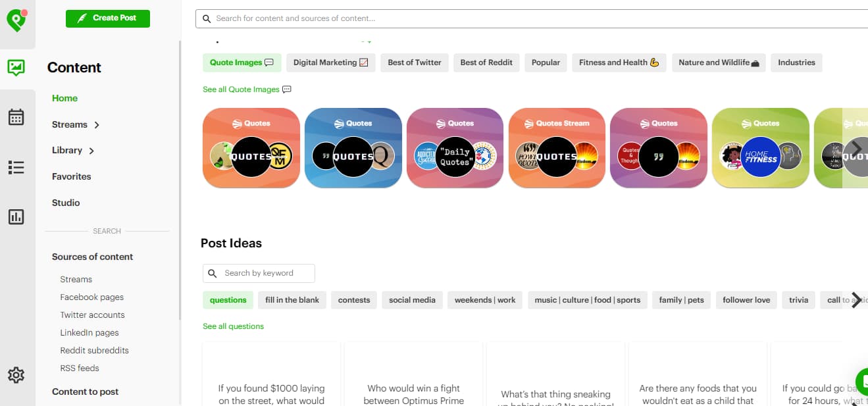Open the See all questions link

tap(233, 326)
